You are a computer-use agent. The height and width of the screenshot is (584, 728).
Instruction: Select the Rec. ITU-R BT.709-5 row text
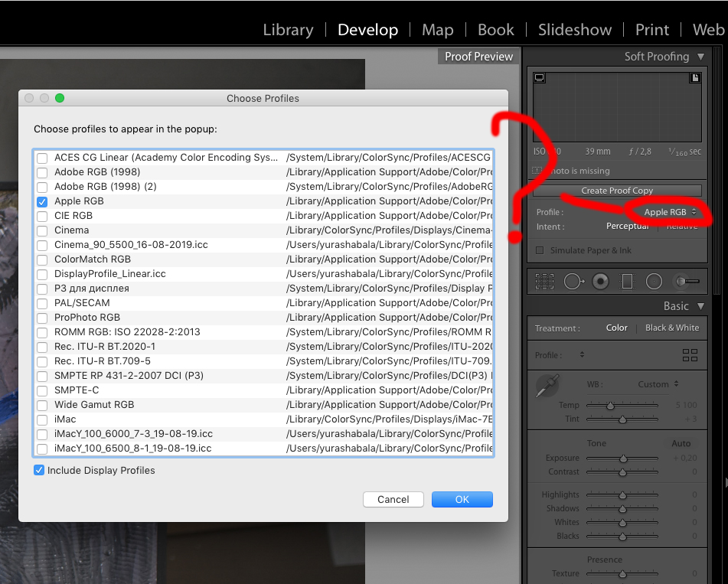pos(102,361)
